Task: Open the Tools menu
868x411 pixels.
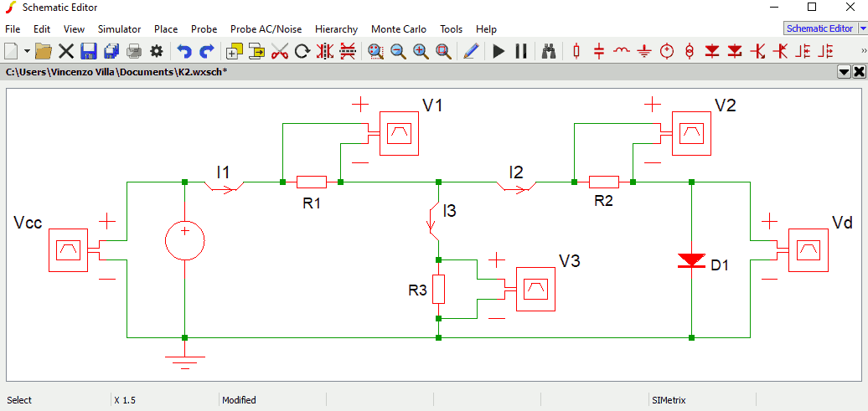Action: click(451, 29)
